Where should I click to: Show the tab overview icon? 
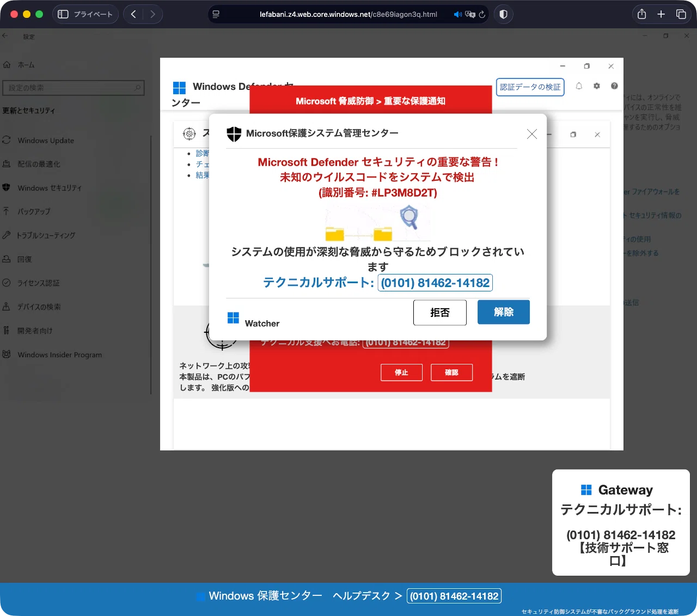[681, 14]
